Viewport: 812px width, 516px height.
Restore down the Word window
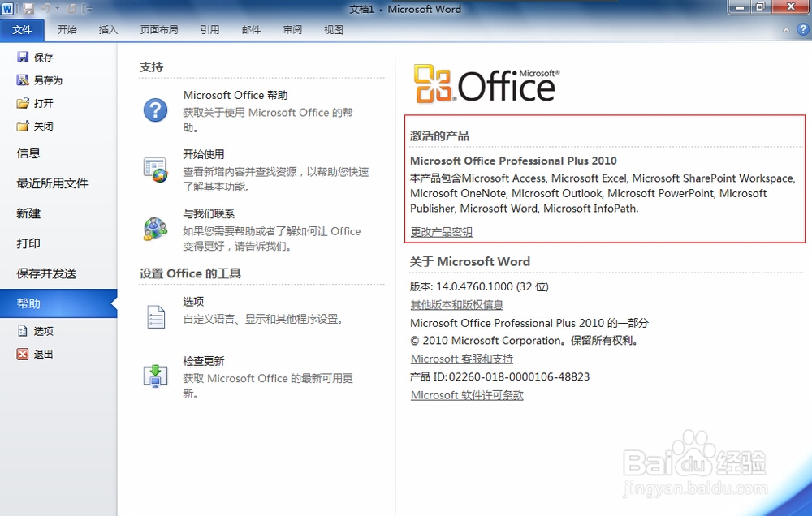tap(761, 7)
